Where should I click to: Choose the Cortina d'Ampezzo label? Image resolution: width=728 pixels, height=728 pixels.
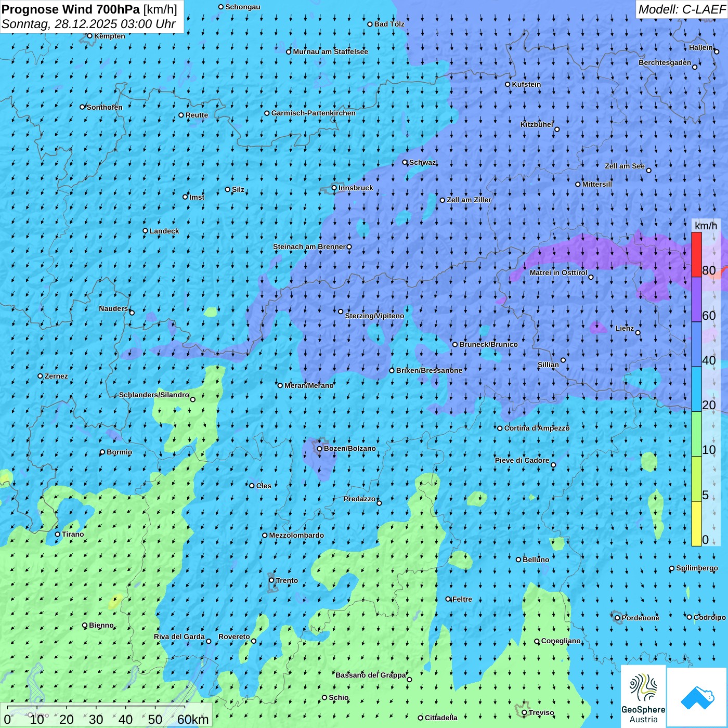coord(537,428)
